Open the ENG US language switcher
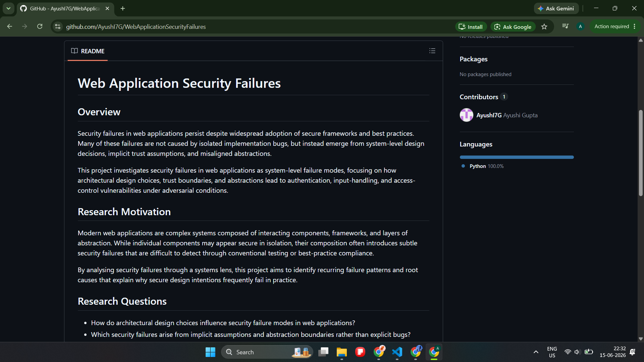 [x=552, y=352]
